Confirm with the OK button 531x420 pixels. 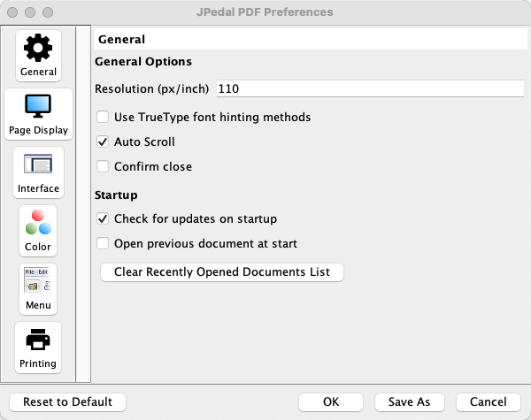click(331, 402)
